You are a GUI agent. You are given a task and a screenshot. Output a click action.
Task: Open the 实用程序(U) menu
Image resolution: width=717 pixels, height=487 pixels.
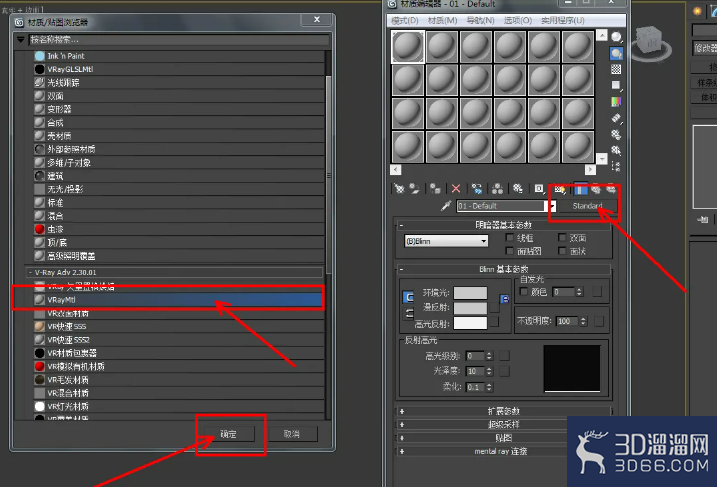(563, 21)
